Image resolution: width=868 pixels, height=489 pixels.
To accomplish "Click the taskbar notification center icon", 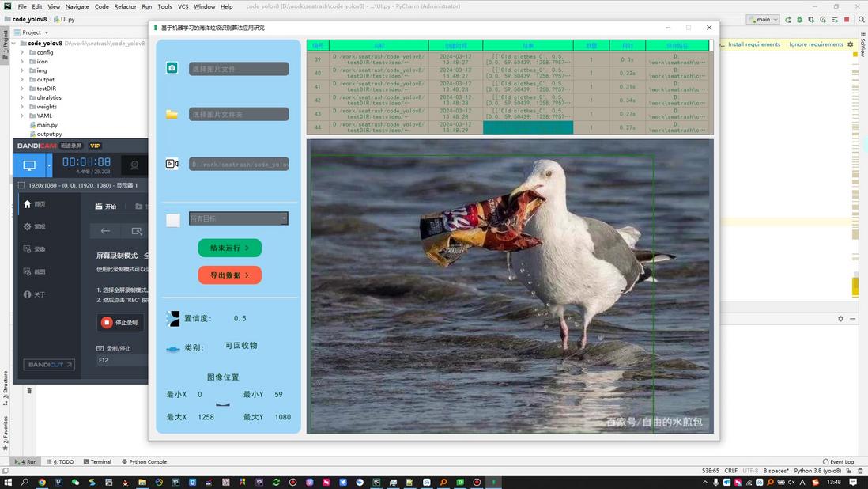I will pos(853,483).
